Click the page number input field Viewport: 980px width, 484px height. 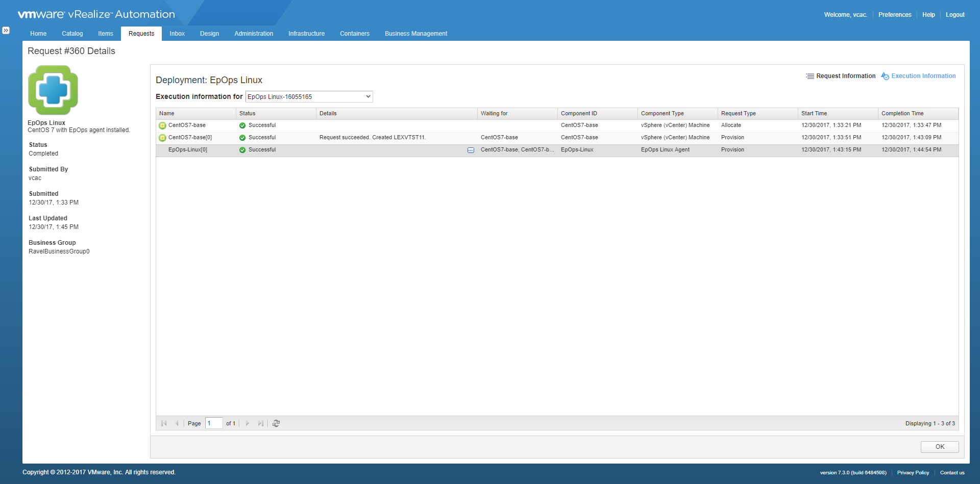click(x=213, y=423)
